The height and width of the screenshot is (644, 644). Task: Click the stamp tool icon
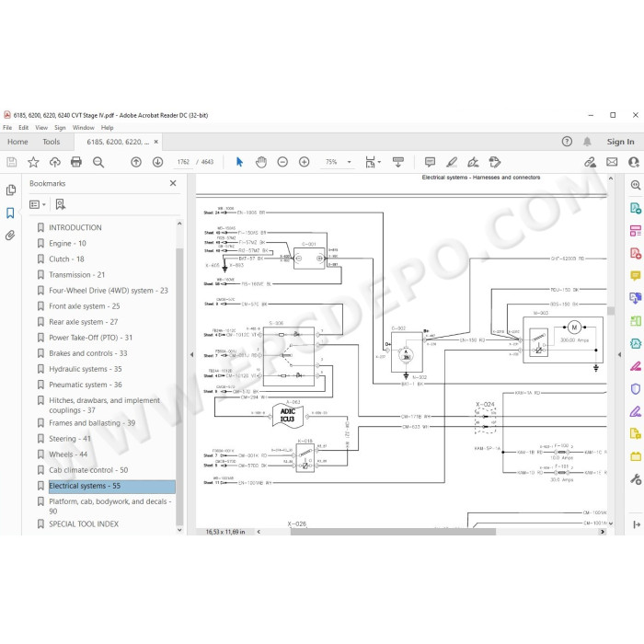point(495,162)
